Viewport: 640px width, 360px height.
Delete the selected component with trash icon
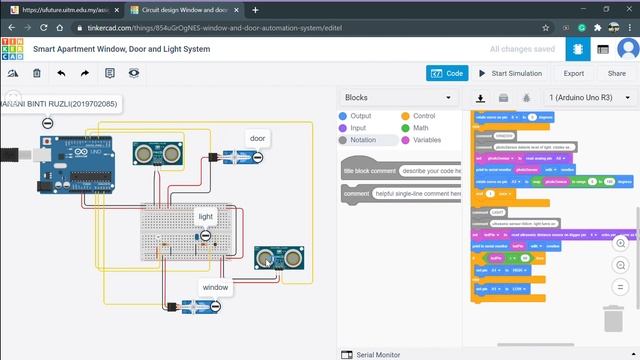coord(37,73)
